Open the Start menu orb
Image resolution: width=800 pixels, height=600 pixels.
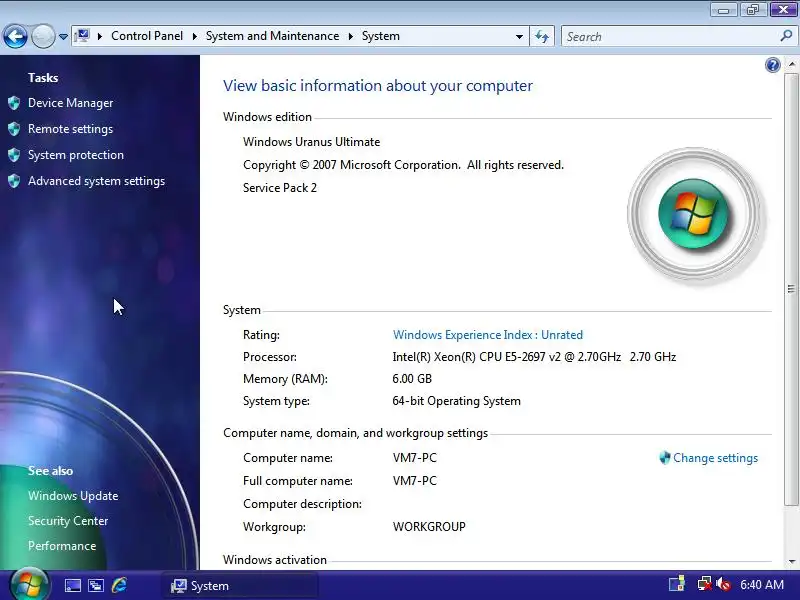click(29, 585)
